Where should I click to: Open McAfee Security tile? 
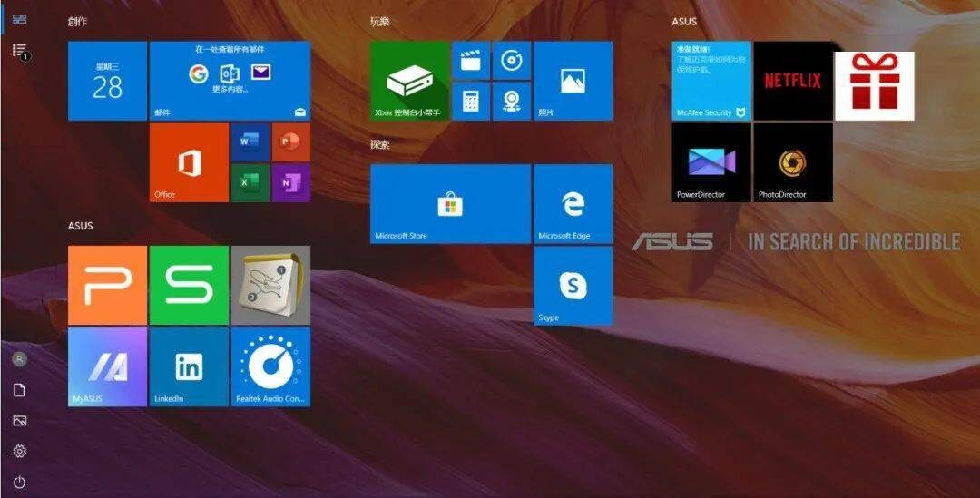pos(711,81)
